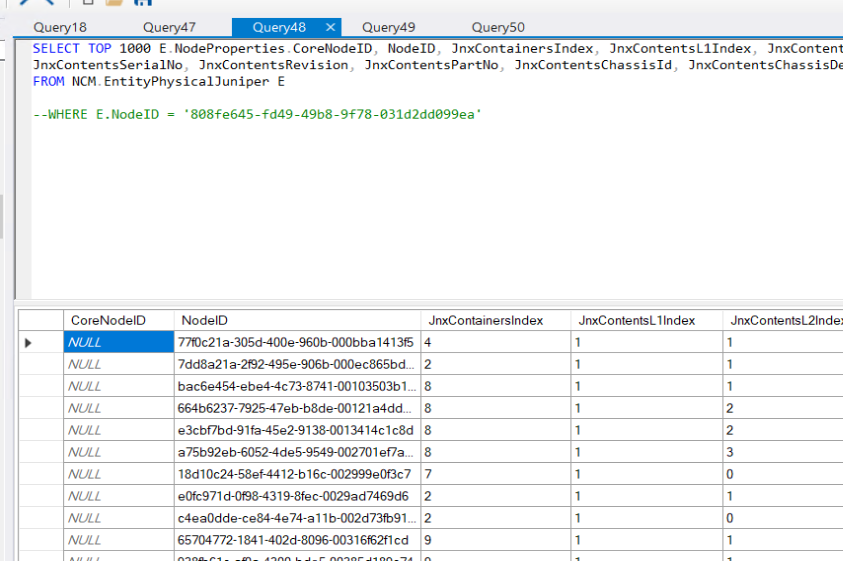Select NodeID cell e0fc971d-0f98-4319-8fec-0029ad7469d6
The height and width of the screenshot is (561, 843).
(x=297, y=496)
